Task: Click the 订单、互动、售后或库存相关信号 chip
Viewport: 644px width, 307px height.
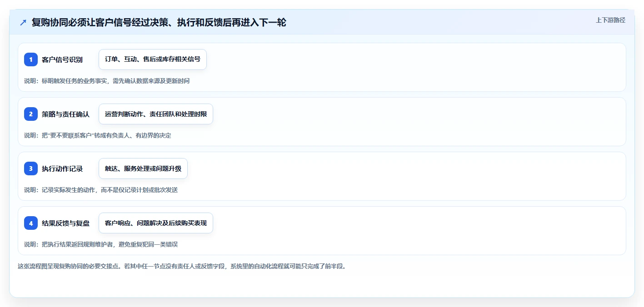Action: (x=153, y=59)
